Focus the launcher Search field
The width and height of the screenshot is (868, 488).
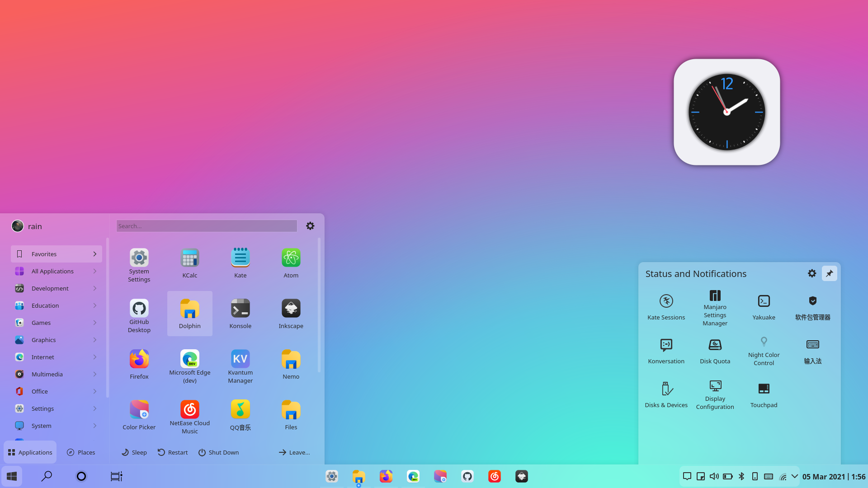click(207, 226)
